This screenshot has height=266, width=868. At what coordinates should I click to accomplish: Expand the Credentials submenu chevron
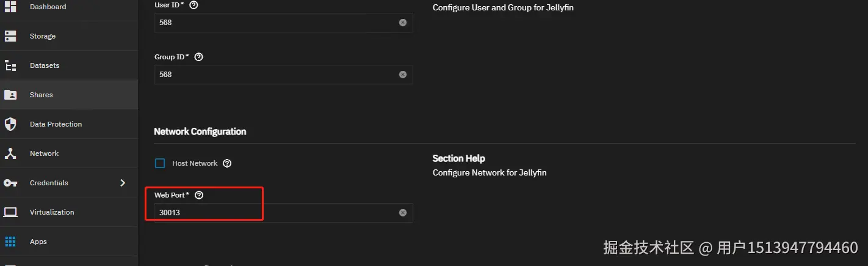click(123, 183)
